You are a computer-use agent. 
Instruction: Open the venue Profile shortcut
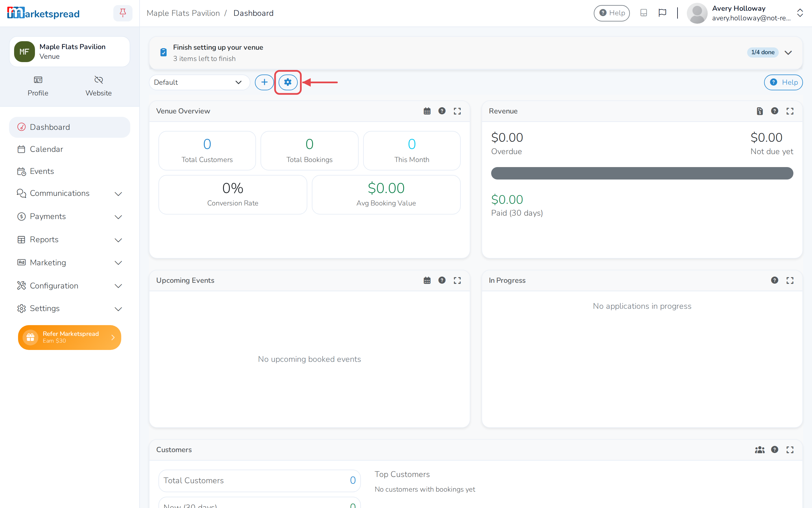click(38, 86)
